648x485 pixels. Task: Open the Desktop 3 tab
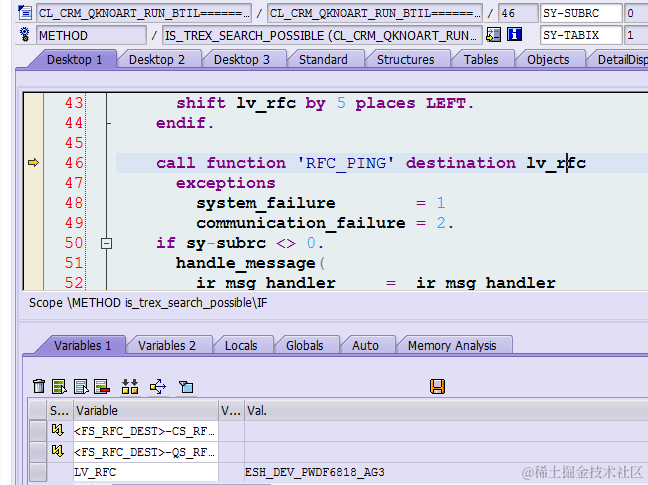point(242,59)
